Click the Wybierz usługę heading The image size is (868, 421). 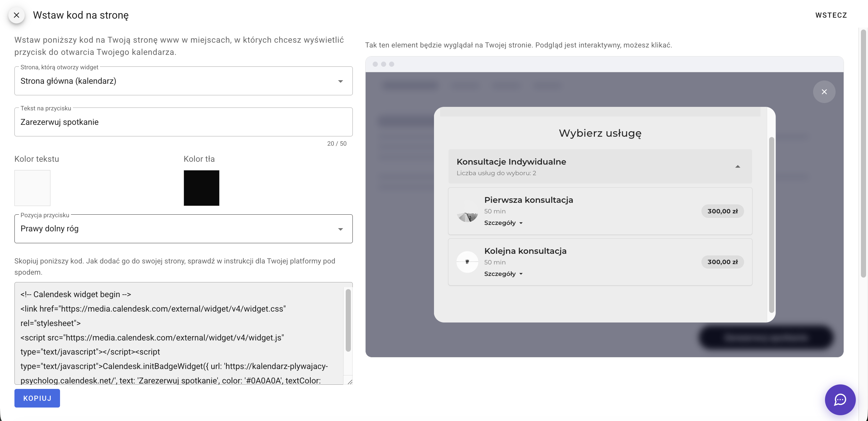pos(600,133)
